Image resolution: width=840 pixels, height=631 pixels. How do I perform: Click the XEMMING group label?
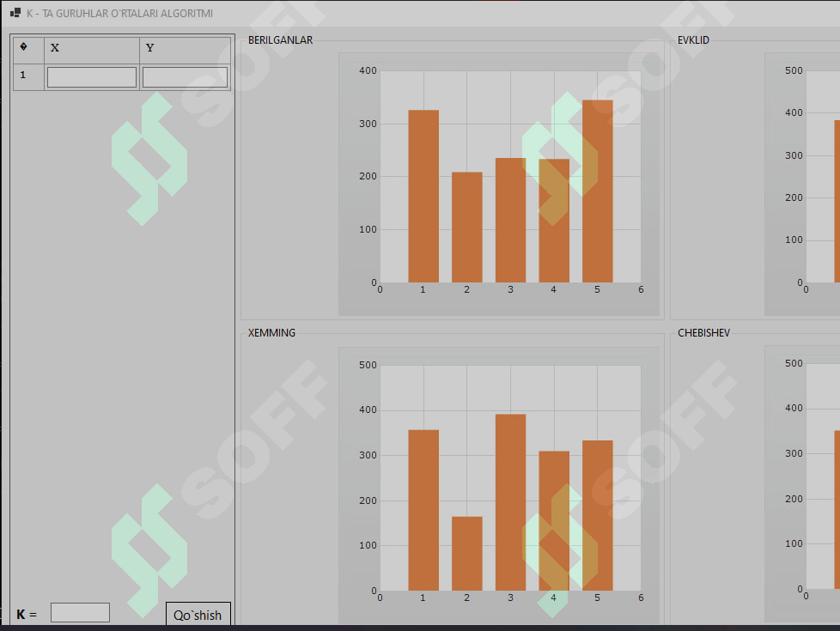(271, 332)
